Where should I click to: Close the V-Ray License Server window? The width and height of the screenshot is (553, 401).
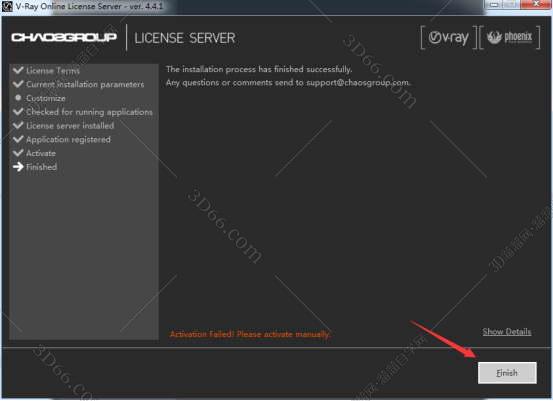pos(536,4)
